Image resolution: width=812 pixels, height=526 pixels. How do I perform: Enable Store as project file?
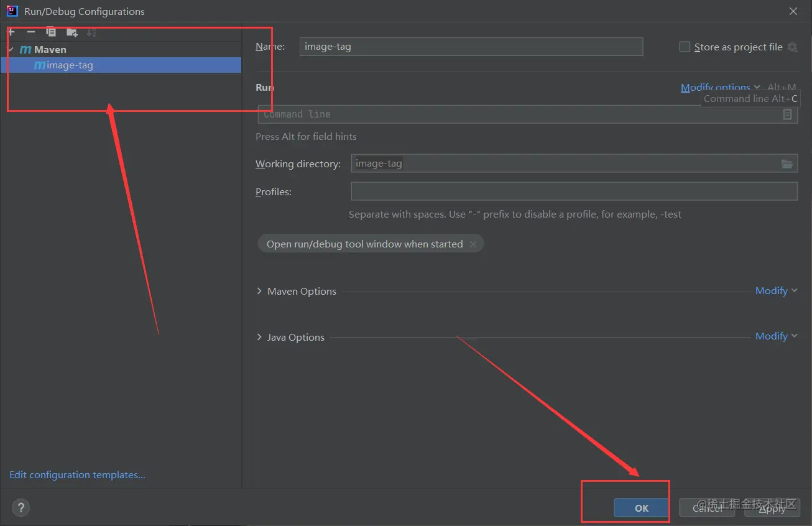(x=685, y=47)
